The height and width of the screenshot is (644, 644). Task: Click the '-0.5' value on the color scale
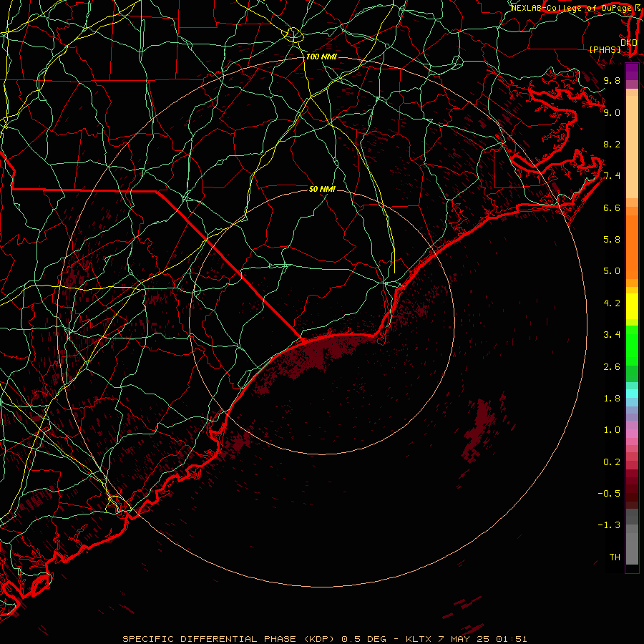[x=609, y=494]
